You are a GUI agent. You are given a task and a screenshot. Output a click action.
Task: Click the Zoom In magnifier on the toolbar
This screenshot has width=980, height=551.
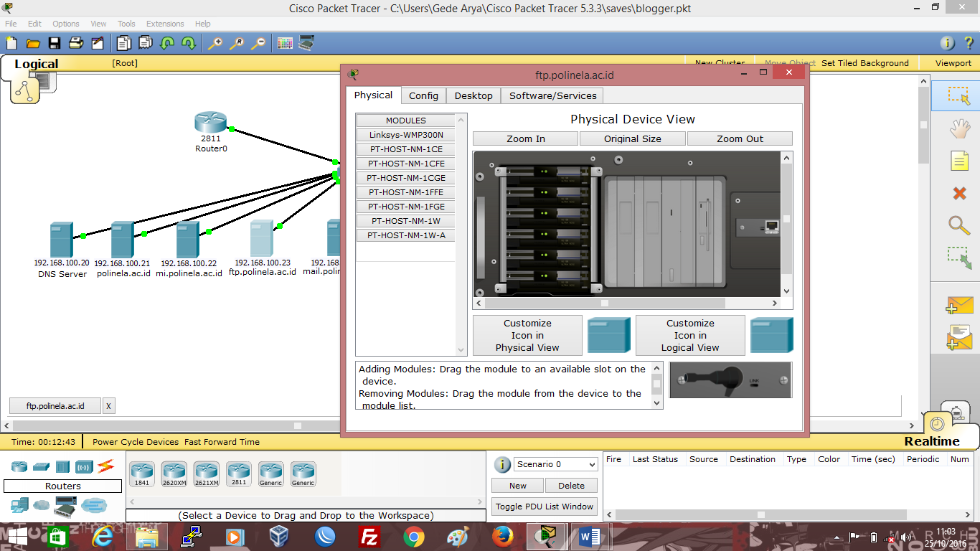click(214, 42)
